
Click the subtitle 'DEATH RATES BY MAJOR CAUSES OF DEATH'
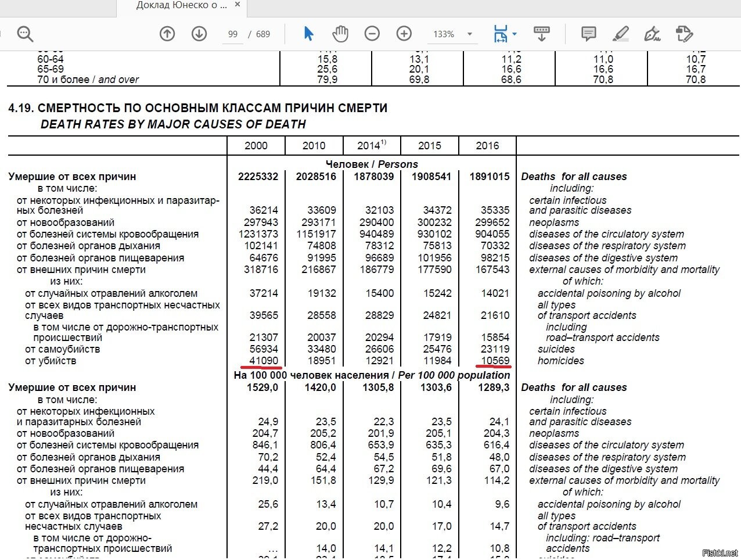click(173, 124)
